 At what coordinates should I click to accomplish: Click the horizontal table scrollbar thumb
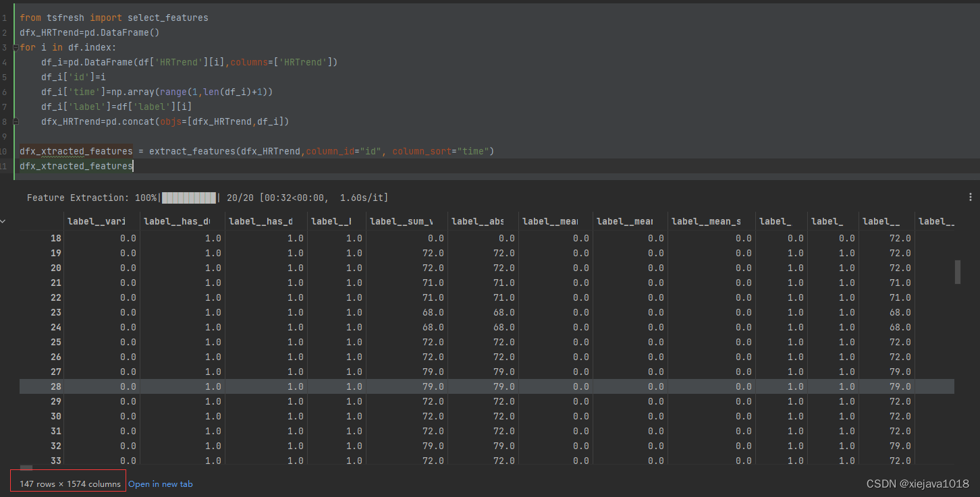[26, 467]
